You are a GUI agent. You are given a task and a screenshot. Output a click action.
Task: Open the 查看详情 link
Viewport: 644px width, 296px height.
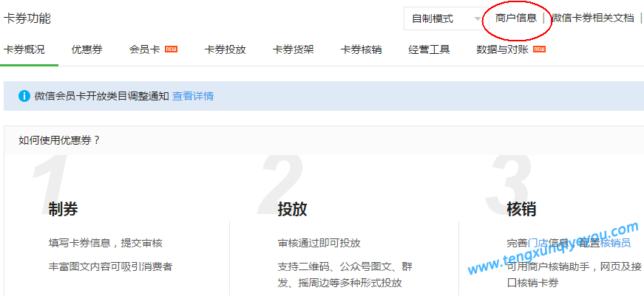(x=193, y=97)
